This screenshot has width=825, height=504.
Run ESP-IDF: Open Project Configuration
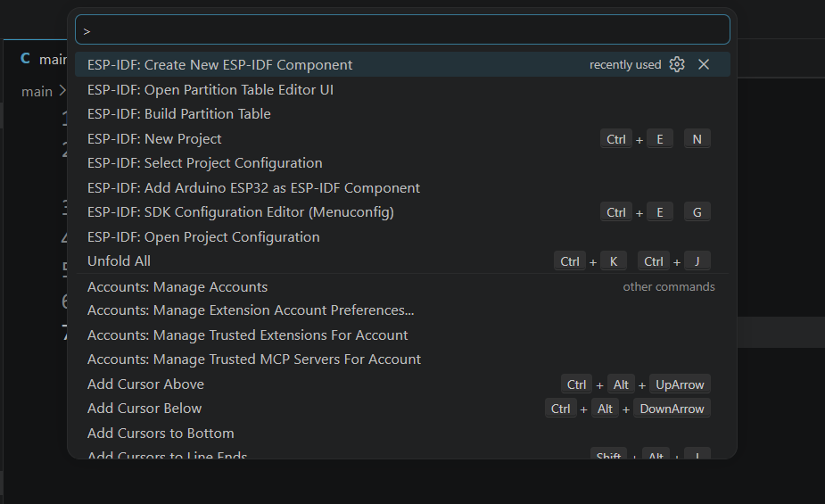[x=203, y=237]
